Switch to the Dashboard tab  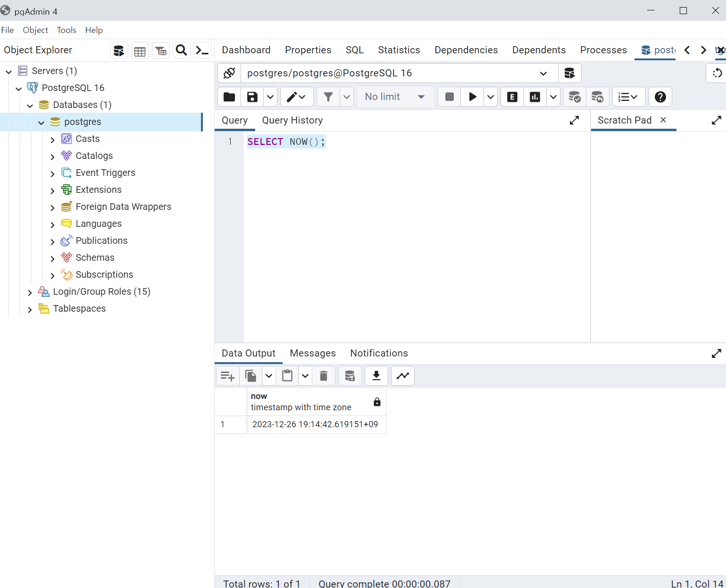click(x=246, y=50)
